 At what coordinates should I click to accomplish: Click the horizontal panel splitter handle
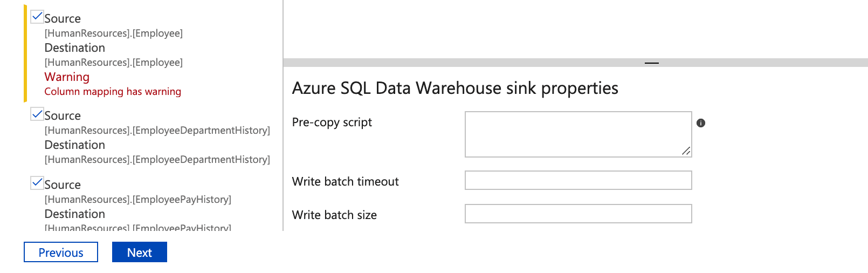[x=651, y=63]
